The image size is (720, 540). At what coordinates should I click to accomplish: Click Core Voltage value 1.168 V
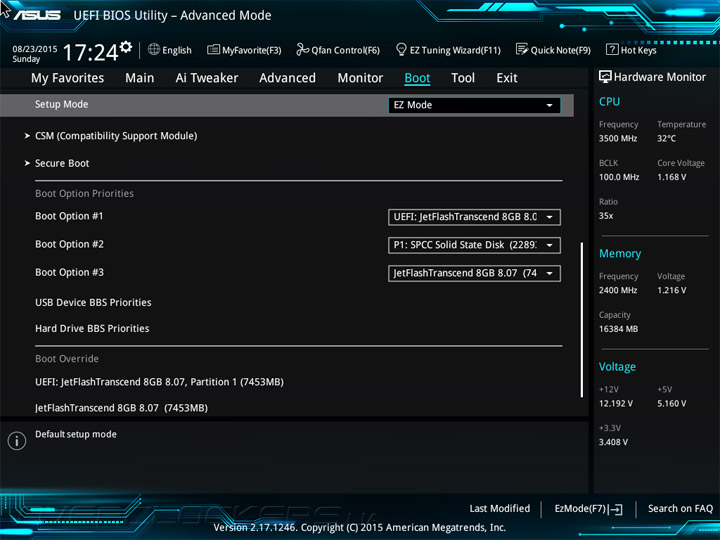point(671,177)
